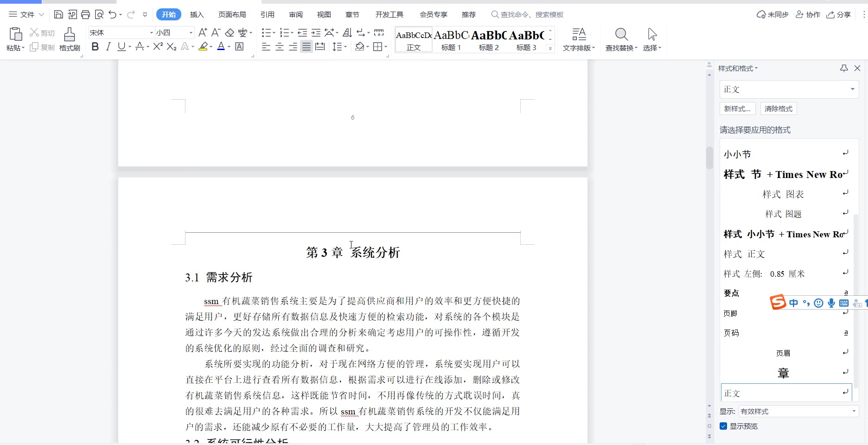Click the superscript X² icon
Image resolution: width=868 pixels, height=445 pixels.
point(158,47)
